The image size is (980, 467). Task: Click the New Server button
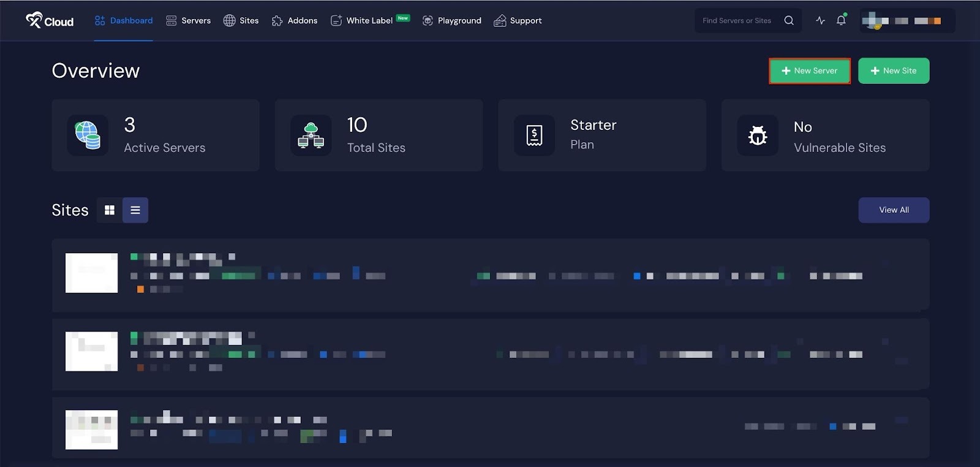point(809,71)
